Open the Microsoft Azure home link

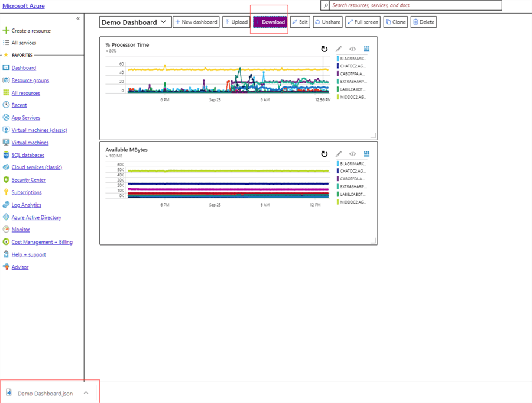[x=23, y=5]
